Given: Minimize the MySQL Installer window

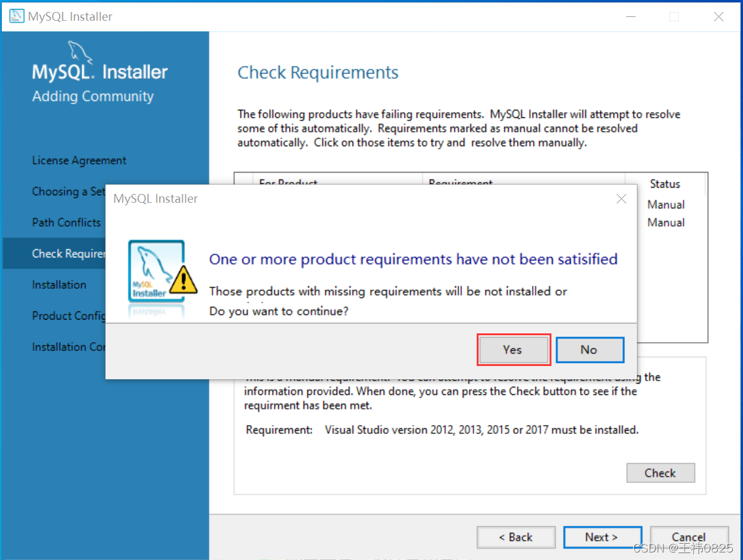Looking at the screenshot, I should (x=631, y=16).
